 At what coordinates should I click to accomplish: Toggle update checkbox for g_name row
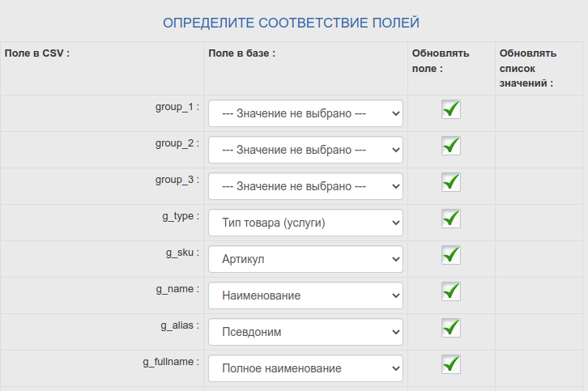tap(451, 291)
